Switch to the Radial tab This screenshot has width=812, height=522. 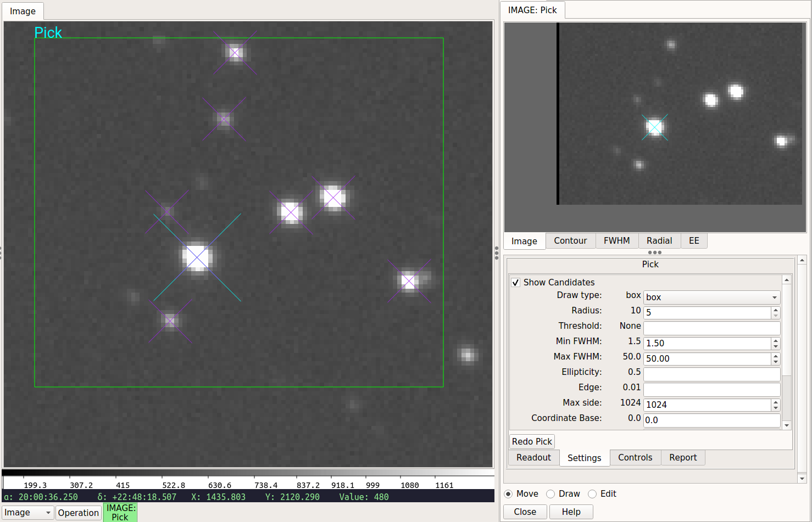click(659, 240)
